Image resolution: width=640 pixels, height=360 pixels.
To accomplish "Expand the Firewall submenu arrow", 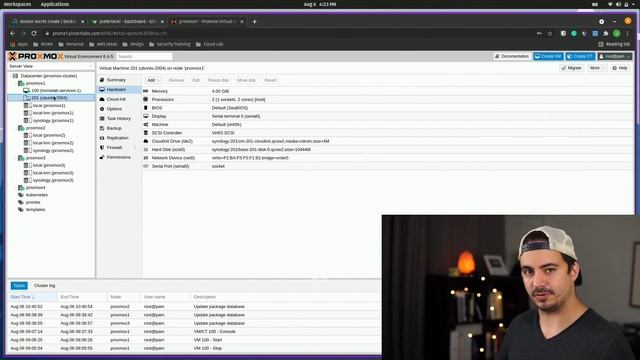I will coord(136,148).
